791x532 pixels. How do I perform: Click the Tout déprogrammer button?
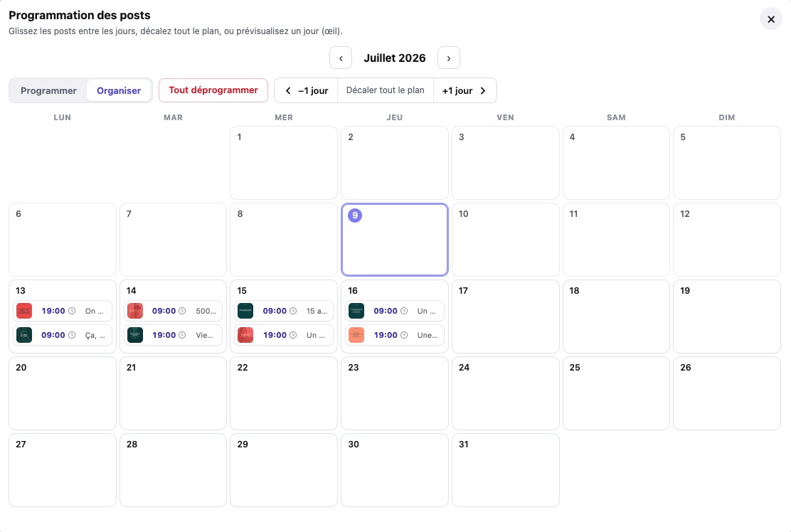(x=213, y=90)
